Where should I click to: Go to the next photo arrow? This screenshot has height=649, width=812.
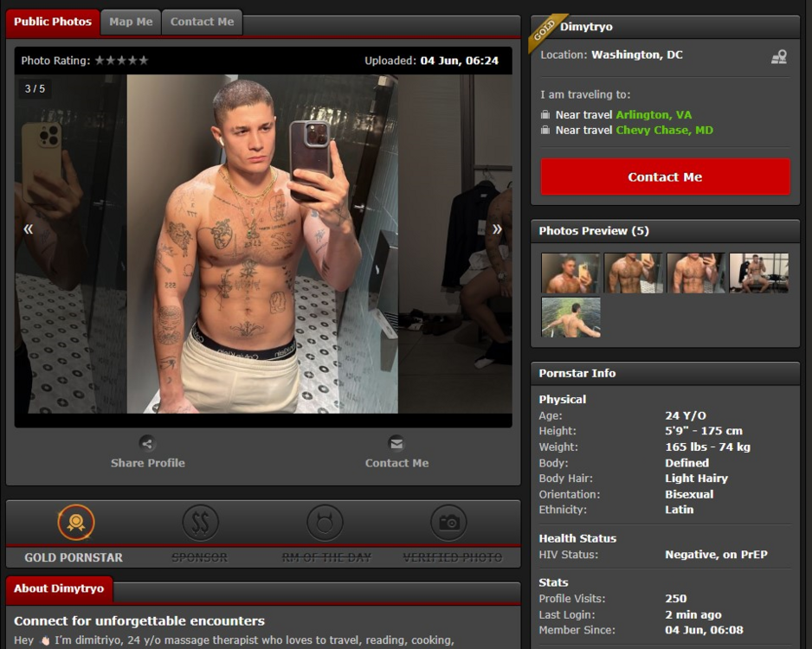tap(497, 229)
